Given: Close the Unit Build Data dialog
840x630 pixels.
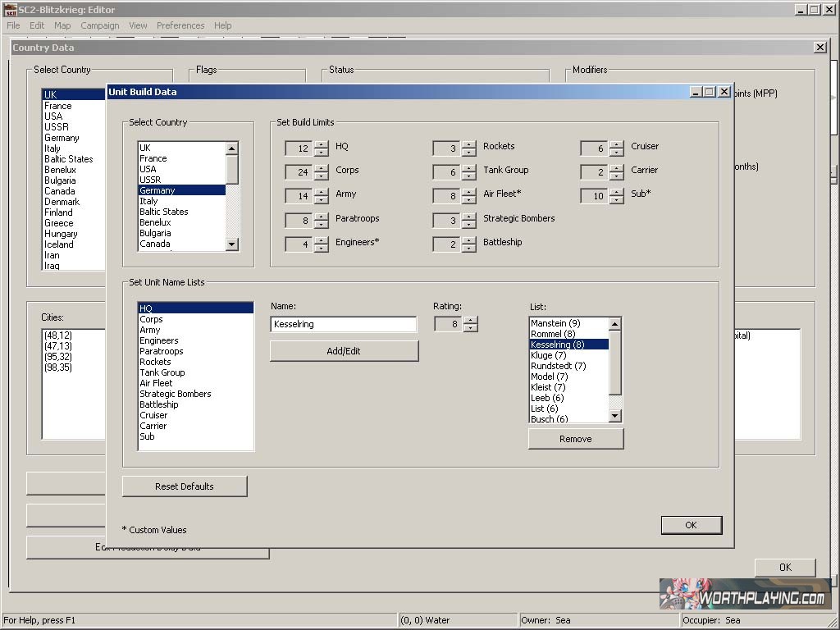Looking at the screenshot, I should pos(724,92).
